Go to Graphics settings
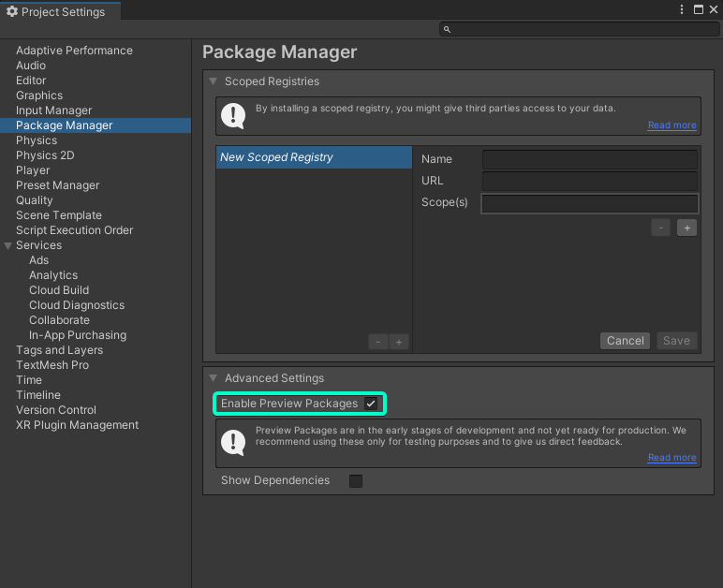This screenshot has height=588, width=723. coord(39,96)
